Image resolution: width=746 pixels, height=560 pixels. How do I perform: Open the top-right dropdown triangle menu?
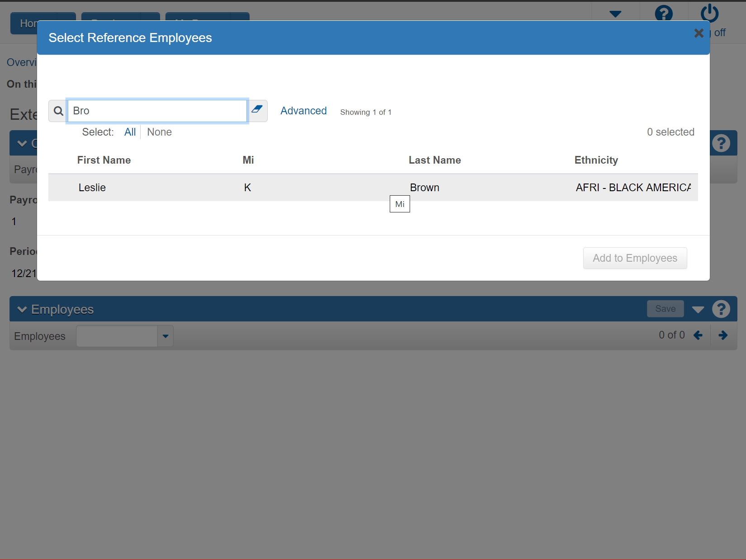coord(615,14)
